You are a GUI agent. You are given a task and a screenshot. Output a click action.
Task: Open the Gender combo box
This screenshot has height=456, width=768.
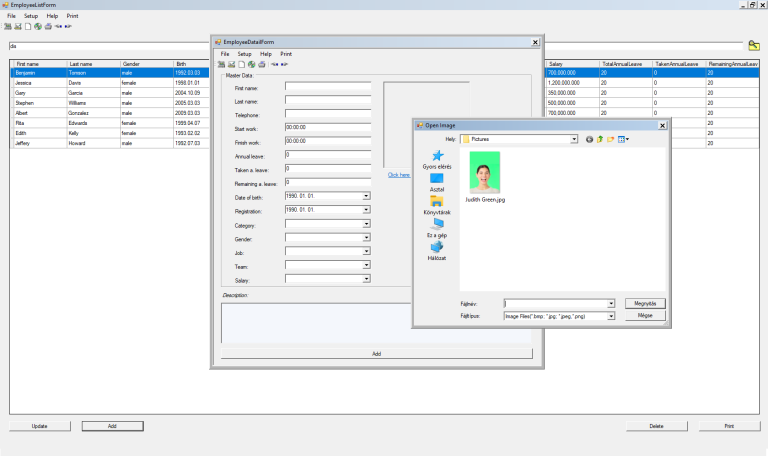click(x=366, y=239)
